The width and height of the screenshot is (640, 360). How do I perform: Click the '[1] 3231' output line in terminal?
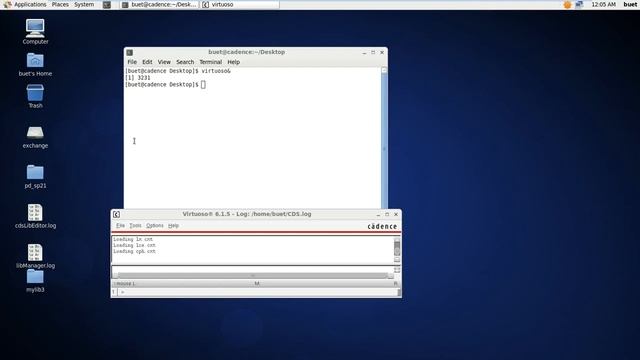(138, 78)
